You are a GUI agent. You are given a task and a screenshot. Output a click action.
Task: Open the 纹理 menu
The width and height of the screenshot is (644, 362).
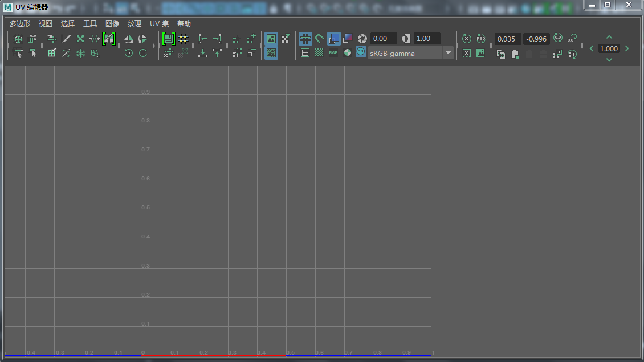point(134,24)
